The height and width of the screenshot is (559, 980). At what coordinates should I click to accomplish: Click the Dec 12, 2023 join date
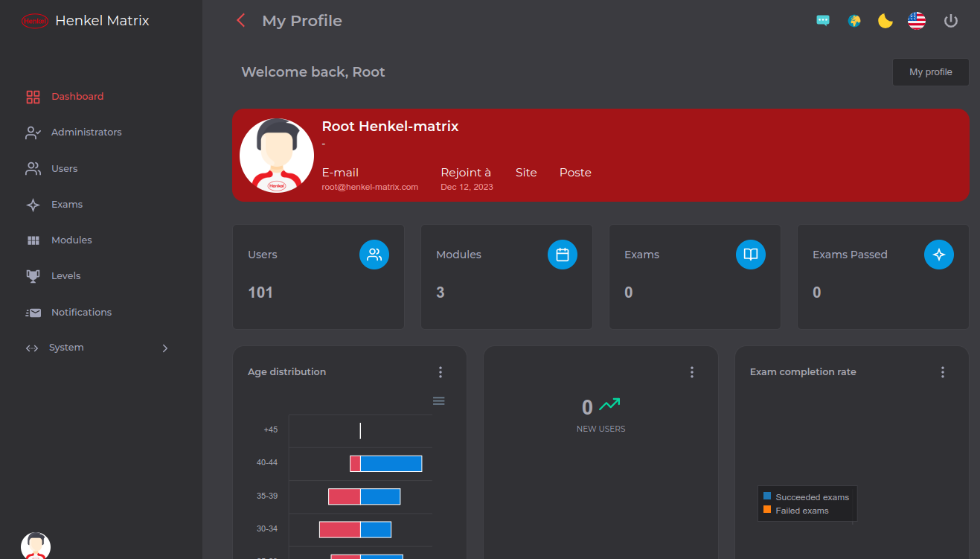(x=467, y=187)
